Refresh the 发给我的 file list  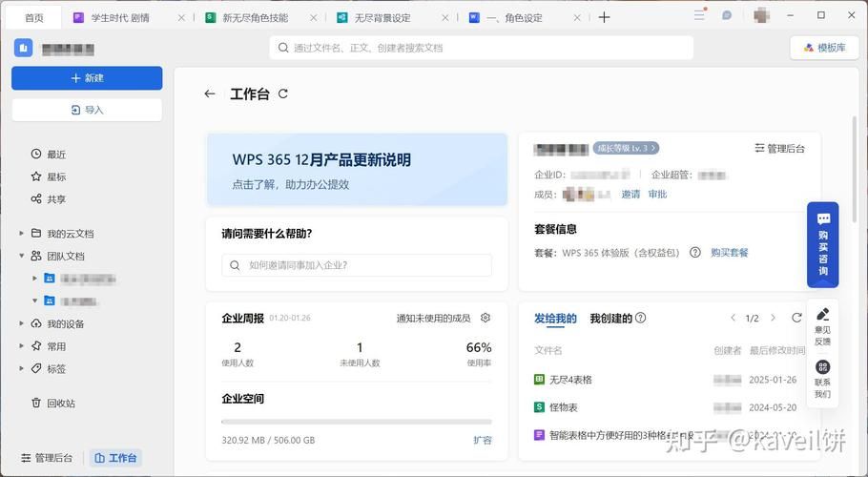[796, 318]
